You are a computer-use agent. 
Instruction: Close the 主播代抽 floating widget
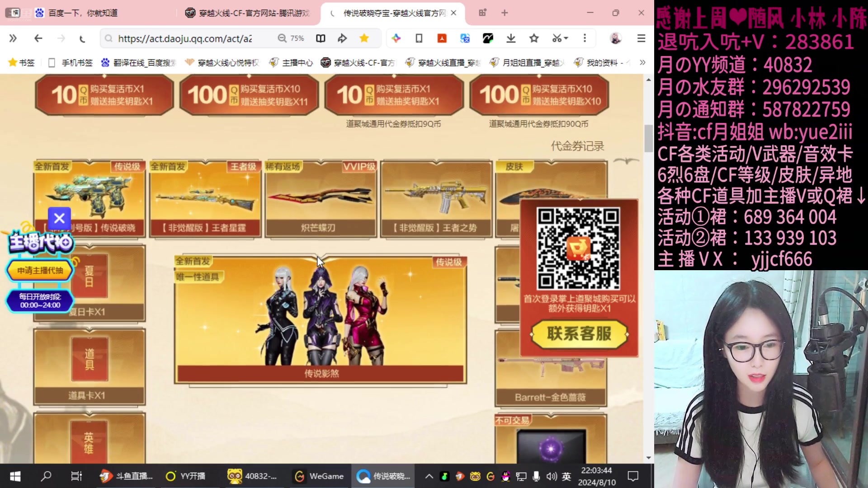coord(59,219)
